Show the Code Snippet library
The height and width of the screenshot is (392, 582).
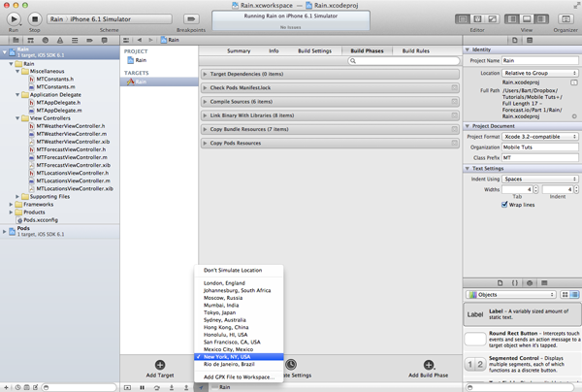515,283
